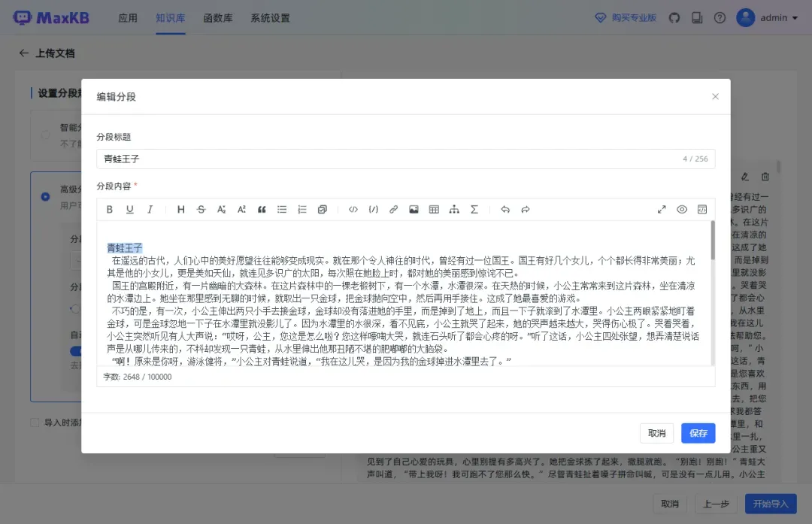Redo last edit in editor

click(x=525, y=209)
